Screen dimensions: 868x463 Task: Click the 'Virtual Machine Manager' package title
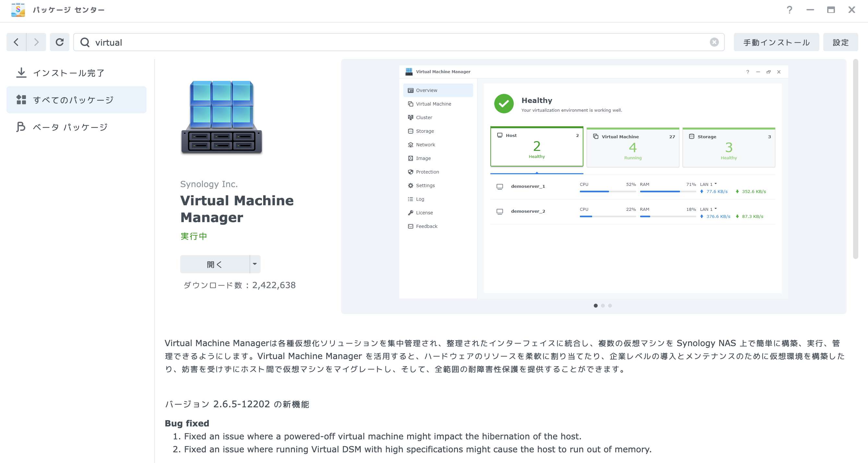tap(237, 209)
